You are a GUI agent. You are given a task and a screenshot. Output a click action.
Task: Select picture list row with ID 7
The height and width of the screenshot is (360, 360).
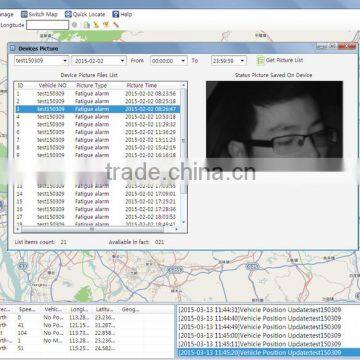(x=98, y=140)
